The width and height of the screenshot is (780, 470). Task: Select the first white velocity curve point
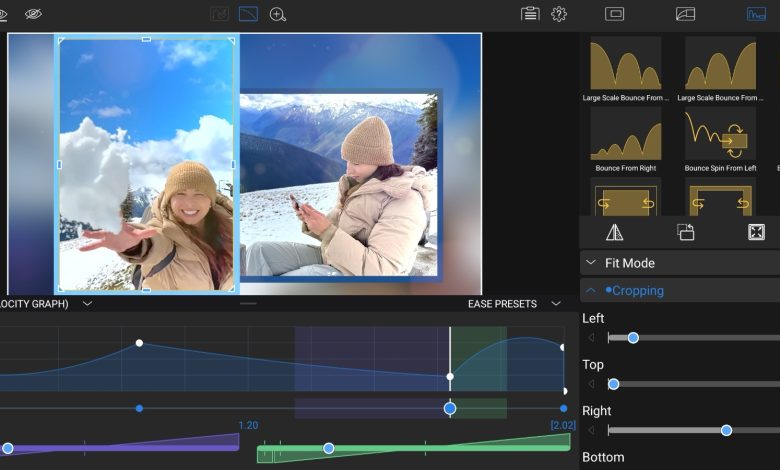pyautogui.click(x=139, y=343)
